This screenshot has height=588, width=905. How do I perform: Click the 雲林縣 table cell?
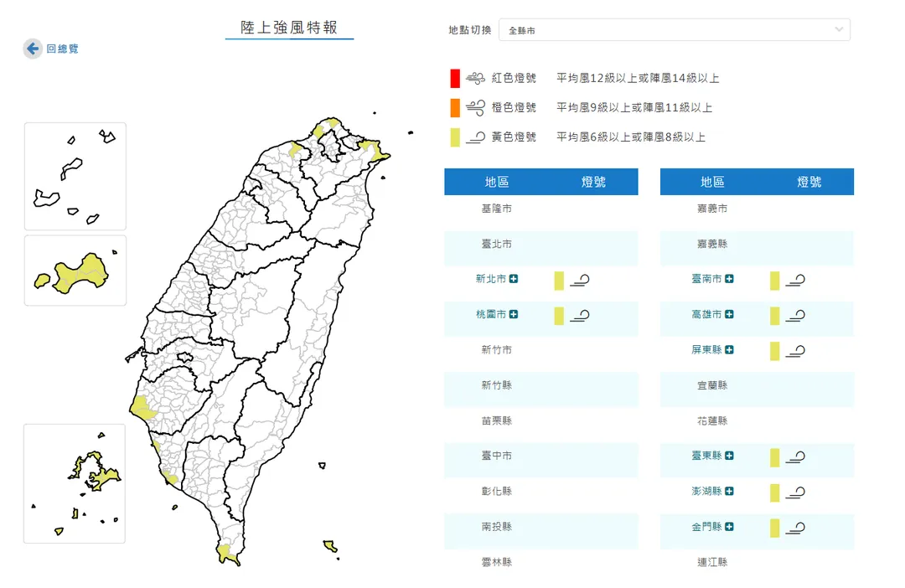[x=496, y=562]
